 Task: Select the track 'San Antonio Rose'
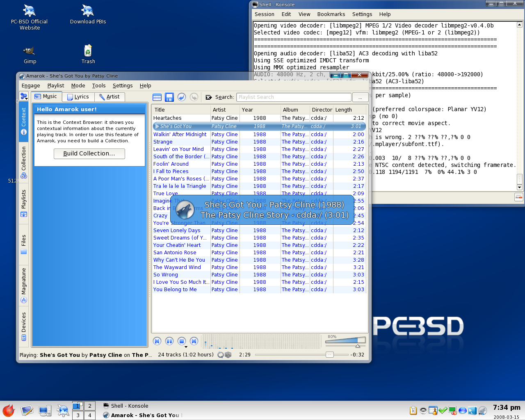pos(259,253)
